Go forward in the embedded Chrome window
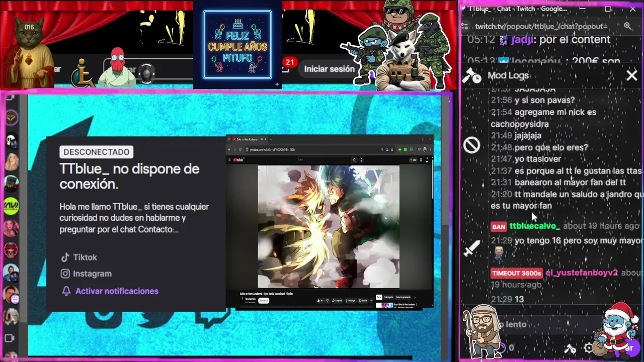The width and height of the screenshot is (644, 362). tap(235, 149)
